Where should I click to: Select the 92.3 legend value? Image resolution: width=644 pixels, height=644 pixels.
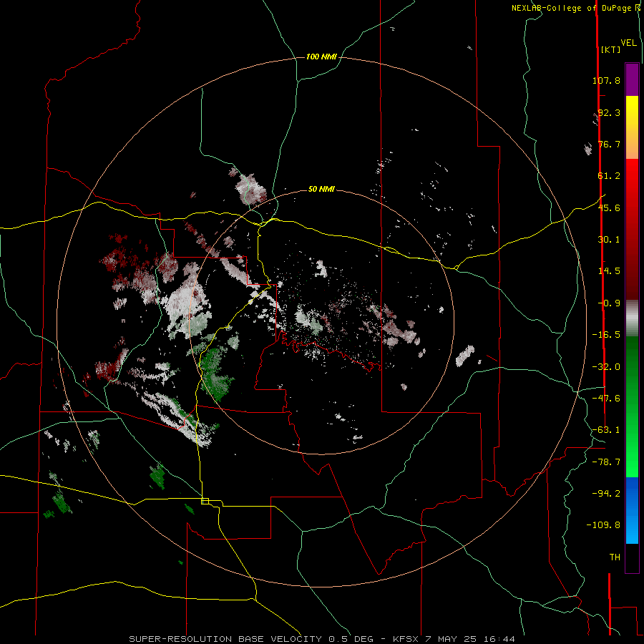coord(609,112)
